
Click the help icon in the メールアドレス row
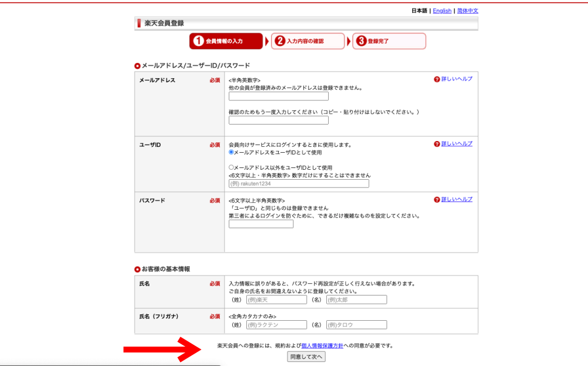tap(436, 79)
